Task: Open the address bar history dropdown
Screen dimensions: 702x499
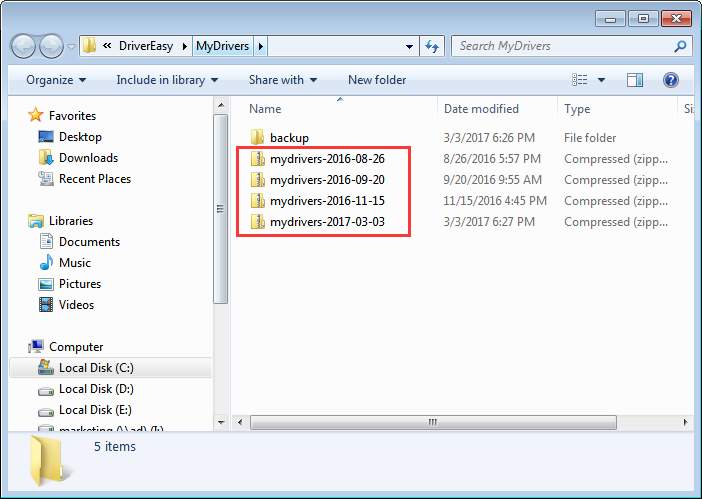Action: pos(409,46)
